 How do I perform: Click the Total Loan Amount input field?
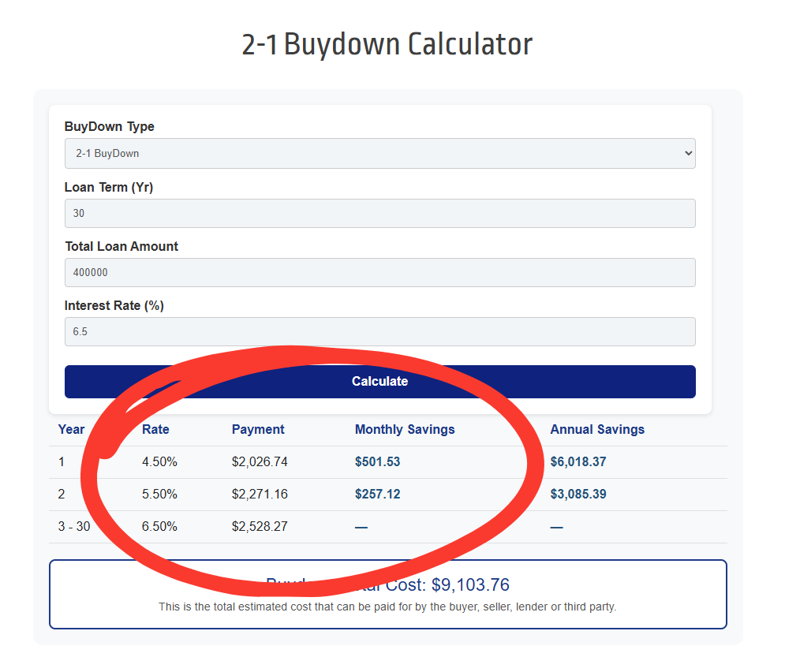tap(379, 272)
